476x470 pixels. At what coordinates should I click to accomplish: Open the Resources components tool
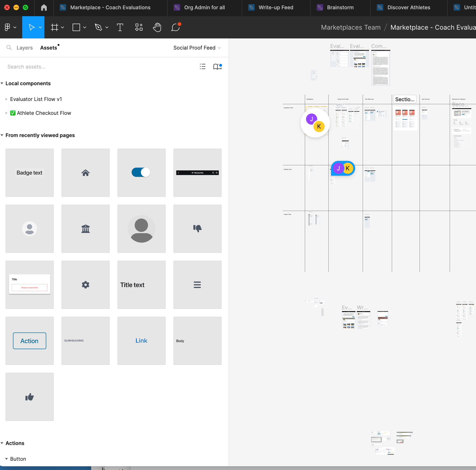coord(139,27)
